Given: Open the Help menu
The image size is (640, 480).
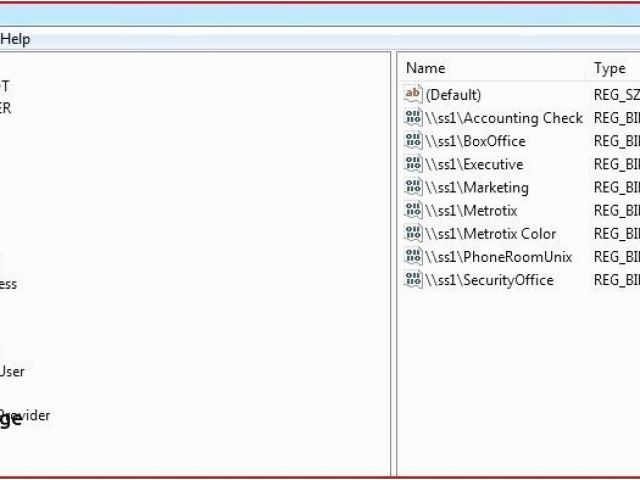Looking at the screenshot, I should click(15, 39).
